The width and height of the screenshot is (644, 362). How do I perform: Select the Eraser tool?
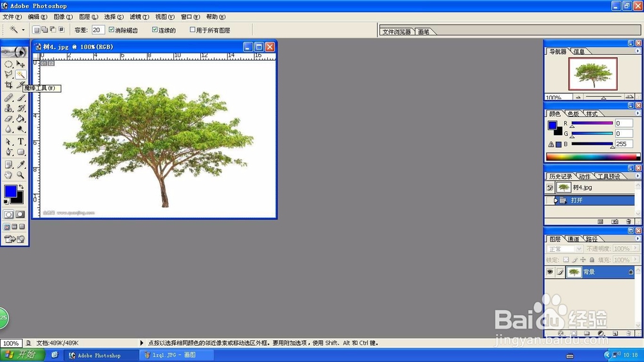click(x=8, y=119)
